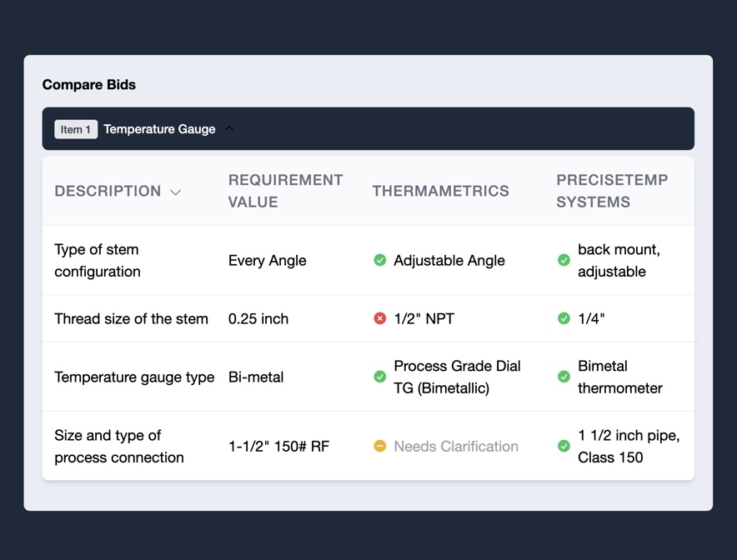
Task: Click yellow icon beside Needs Clarification
Action: 380,446
